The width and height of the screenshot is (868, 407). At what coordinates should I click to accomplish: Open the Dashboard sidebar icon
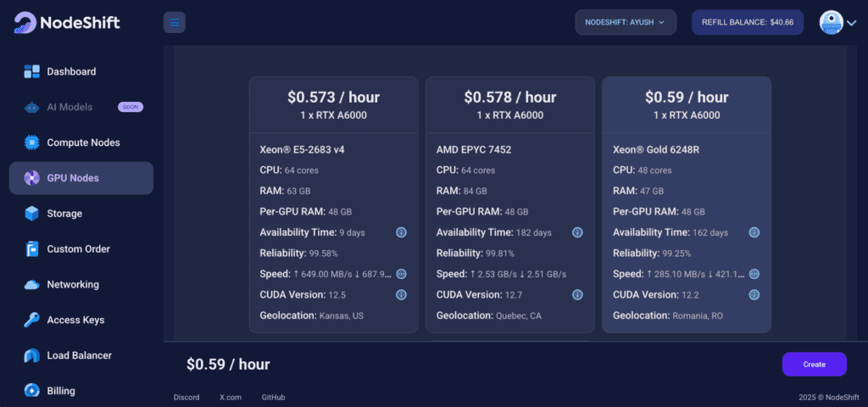[x=31, y=71]
